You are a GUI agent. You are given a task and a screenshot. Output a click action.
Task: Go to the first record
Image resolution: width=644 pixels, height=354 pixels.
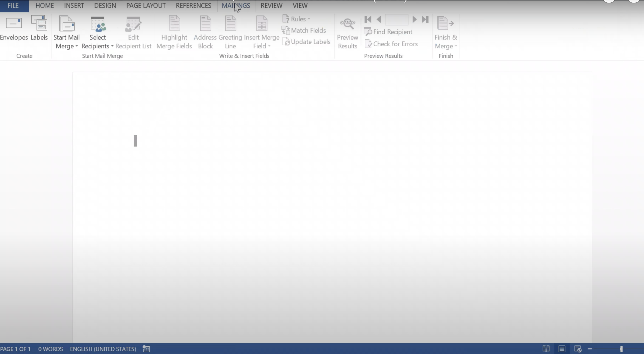pos(368,19)
